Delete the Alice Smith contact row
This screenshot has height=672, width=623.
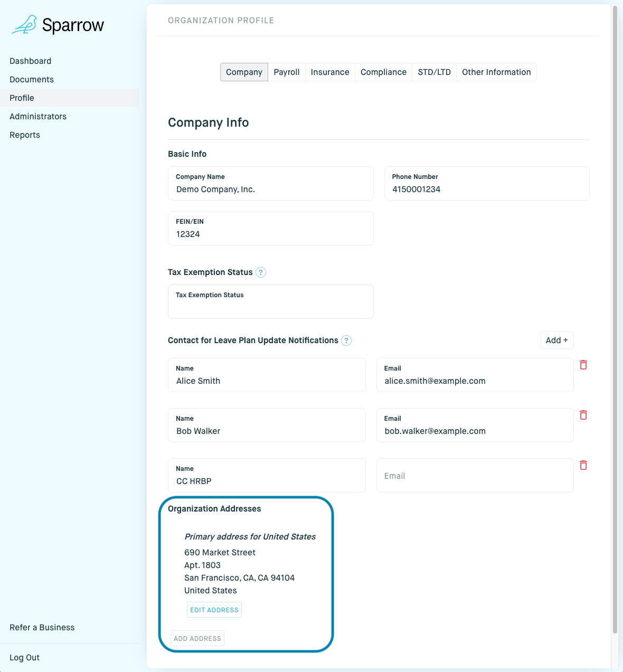pyautogui.click(x=583, y=365)
